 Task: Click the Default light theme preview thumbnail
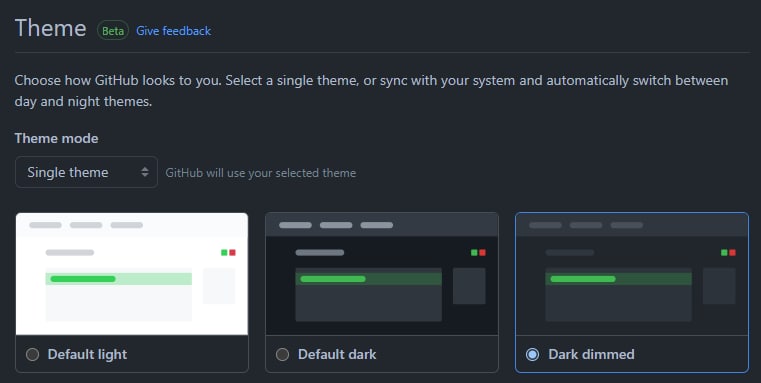[132, 274]
